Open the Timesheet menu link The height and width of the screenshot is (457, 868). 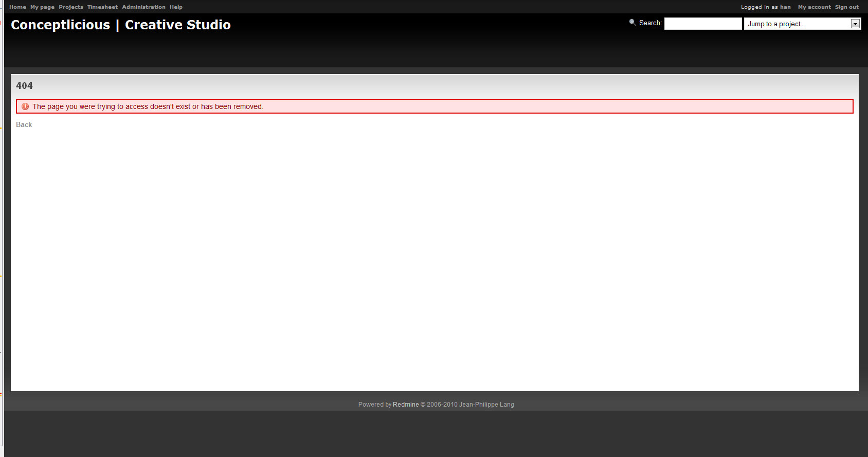pos(102,7)
